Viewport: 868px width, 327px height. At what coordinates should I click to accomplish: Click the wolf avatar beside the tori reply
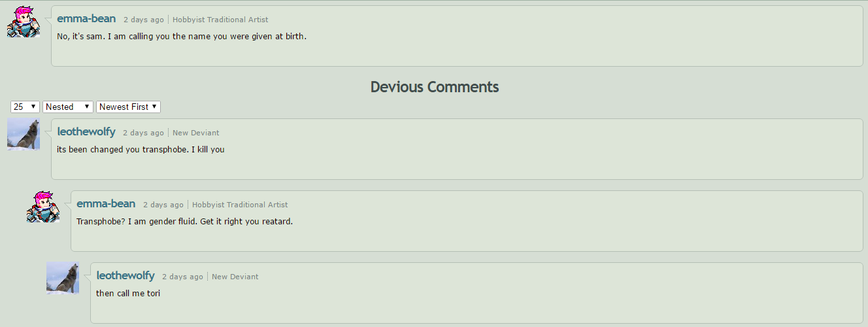(63, 278)
